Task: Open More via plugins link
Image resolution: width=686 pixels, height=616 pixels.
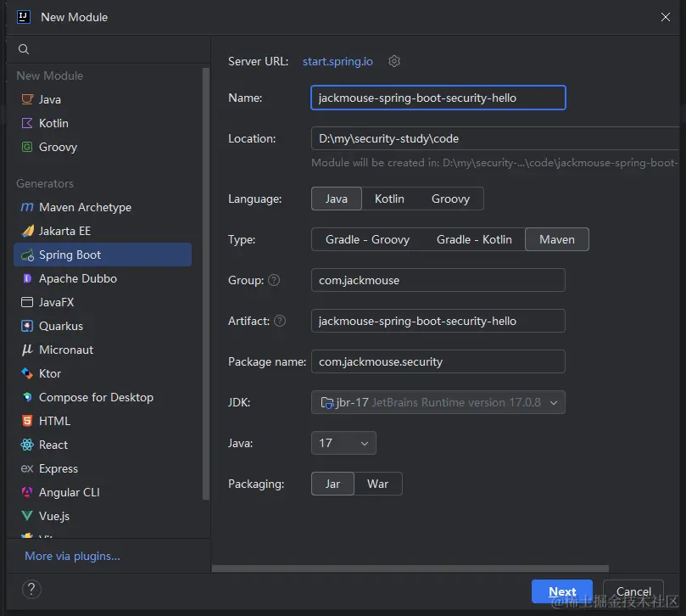Action: coord(73,556)
